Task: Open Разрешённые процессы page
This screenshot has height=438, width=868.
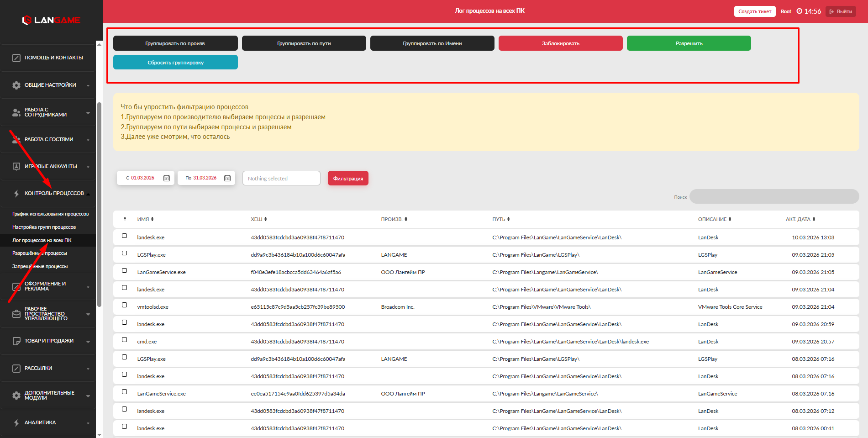Action: (39, 253)
